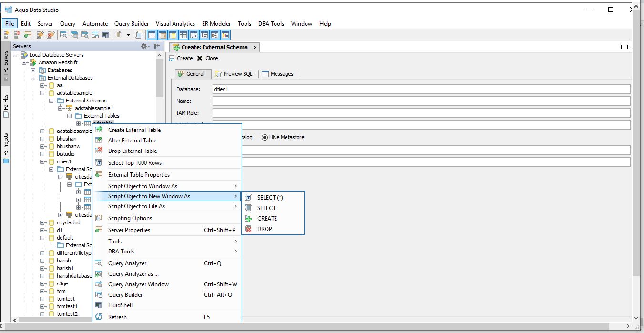Expand the aa database node

coord(42,85)
